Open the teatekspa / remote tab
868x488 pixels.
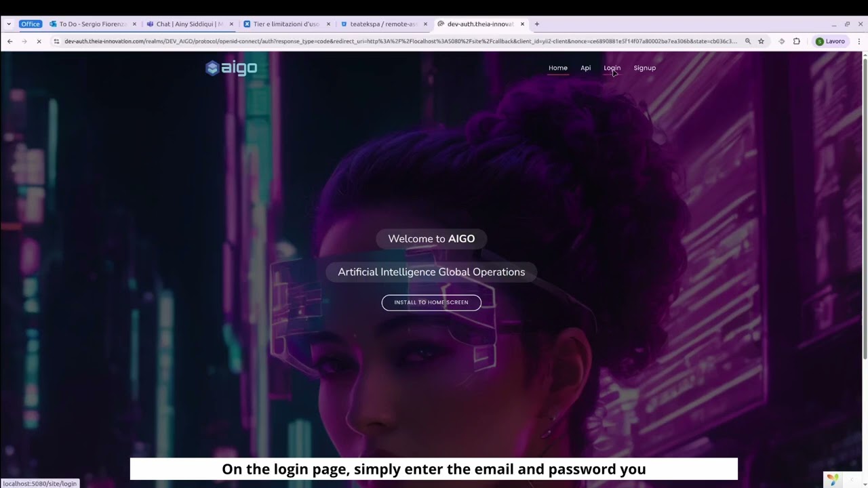384,24
